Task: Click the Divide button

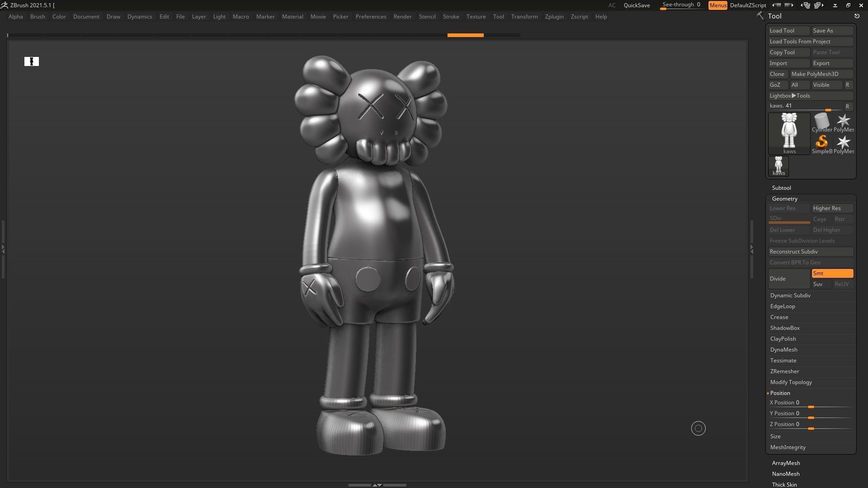Action: (x=789, y=279)
